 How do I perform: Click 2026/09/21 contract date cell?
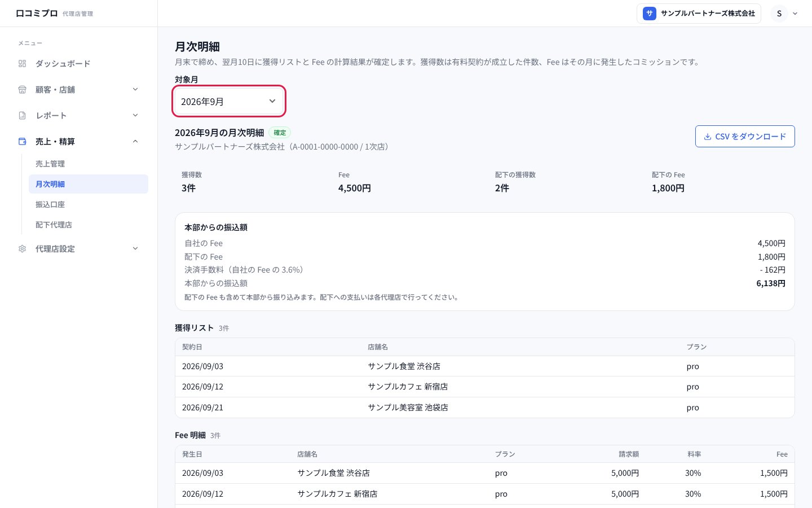point(202,408)
